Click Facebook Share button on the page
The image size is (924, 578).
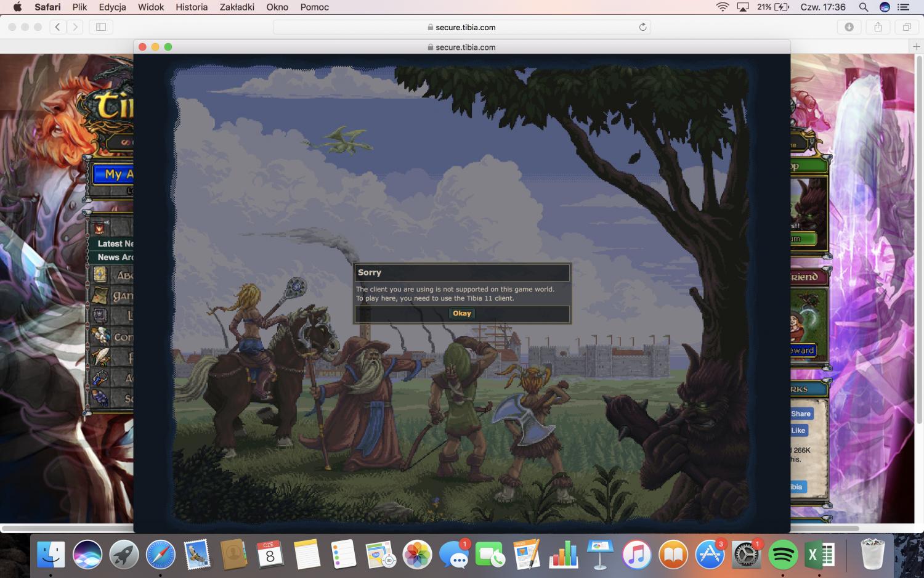point(801,414)
